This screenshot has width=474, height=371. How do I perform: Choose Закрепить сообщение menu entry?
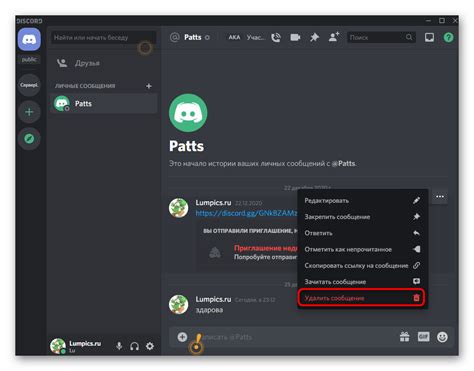(x=362, y=217)
